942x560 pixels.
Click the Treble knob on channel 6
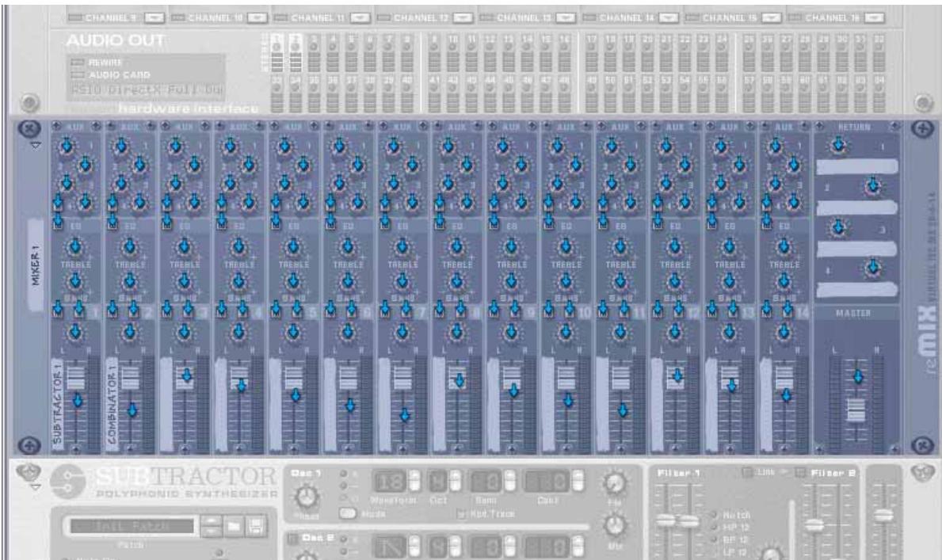pos(347,246)
